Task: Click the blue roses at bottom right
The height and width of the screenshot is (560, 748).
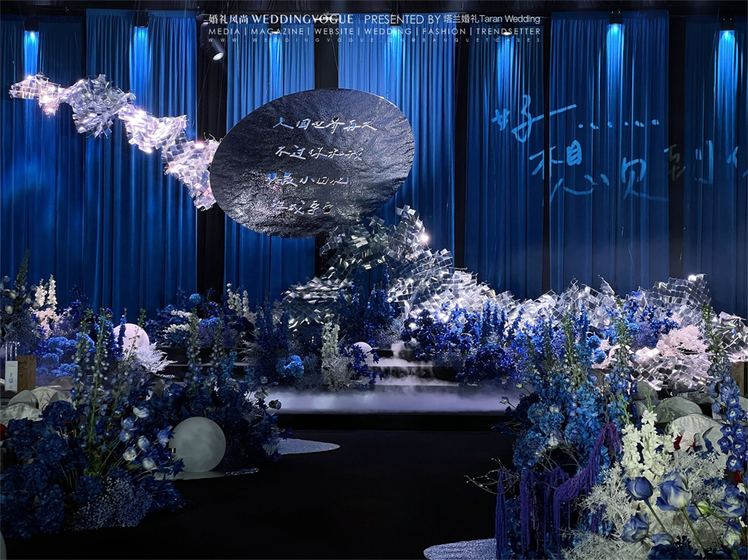Action: click(x=670, y=494)
